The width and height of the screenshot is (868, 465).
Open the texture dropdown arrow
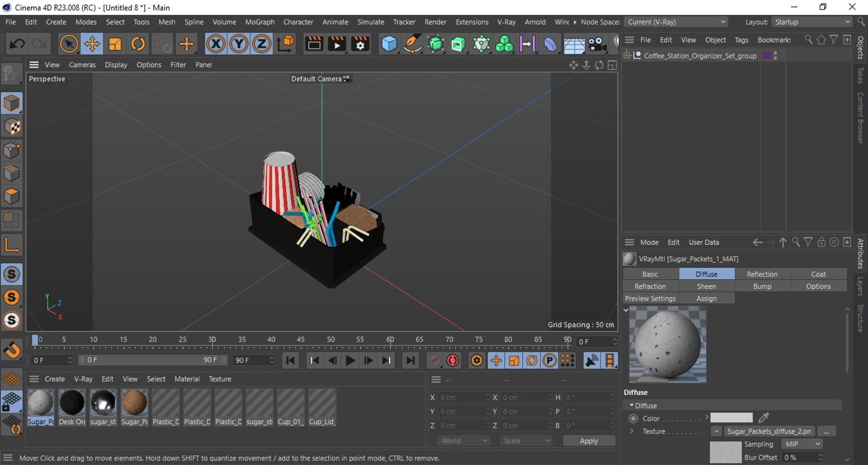coord(716,431)
